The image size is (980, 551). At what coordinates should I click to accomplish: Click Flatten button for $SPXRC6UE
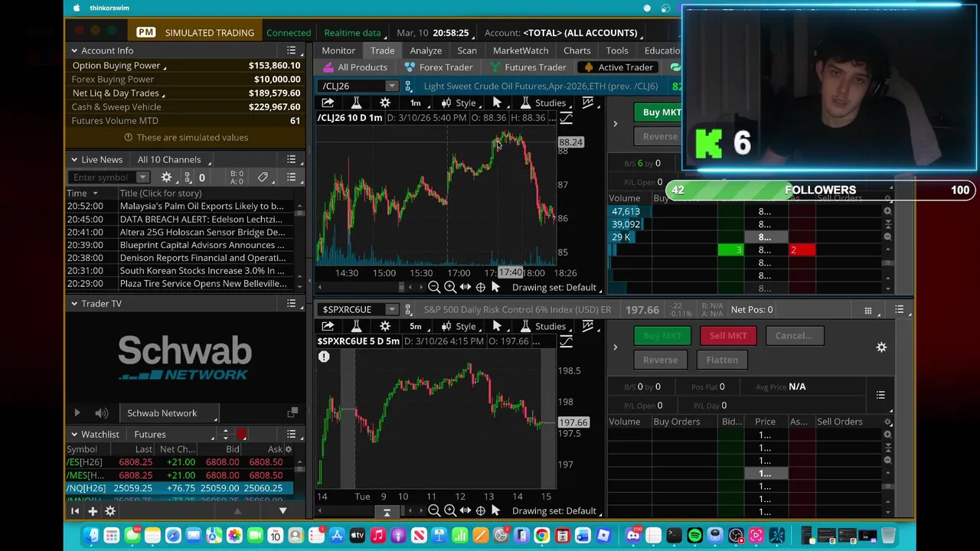pos(722,360)
